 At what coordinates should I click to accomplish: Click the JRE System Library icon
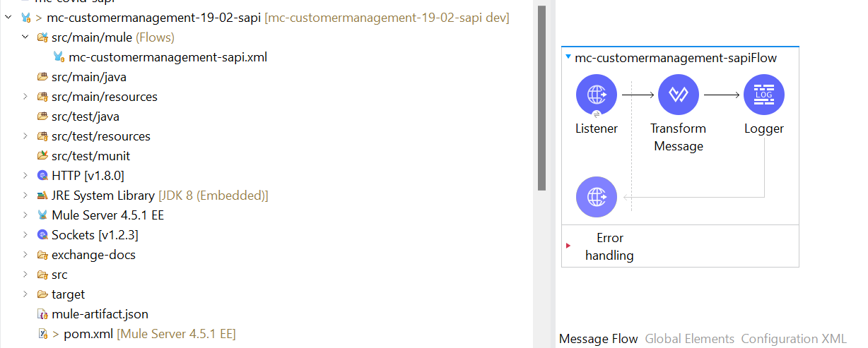(x=42, y=196)
